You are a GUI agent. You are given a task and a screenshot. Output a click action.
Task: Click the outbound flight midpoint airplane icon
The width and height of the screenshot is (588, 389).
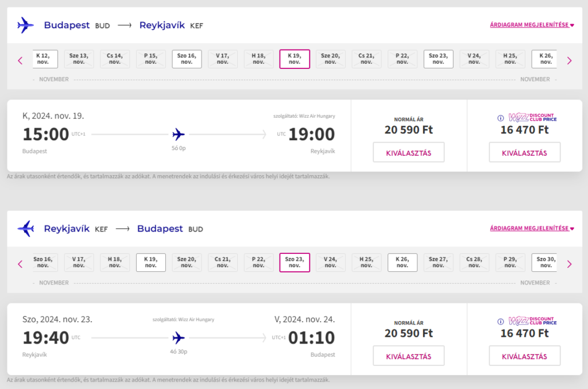pyautogui.click(x=179, y=134)
